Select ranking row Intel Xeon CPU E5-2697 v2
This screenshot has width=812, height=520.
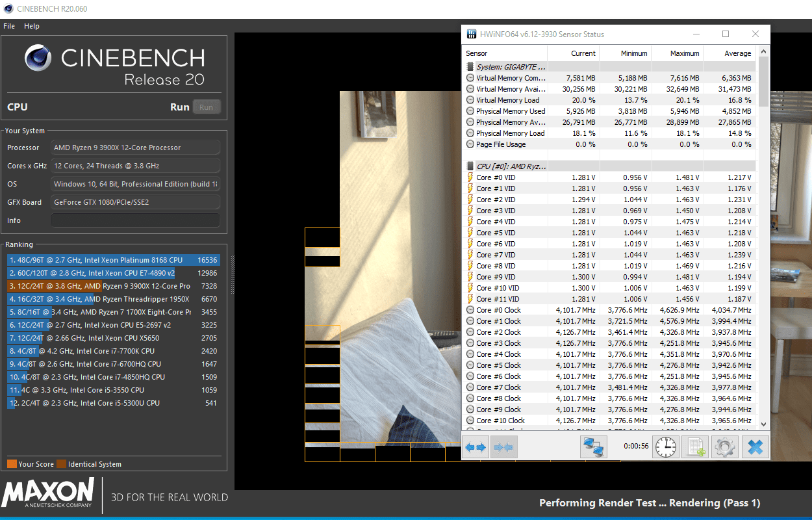pos(114,325)
